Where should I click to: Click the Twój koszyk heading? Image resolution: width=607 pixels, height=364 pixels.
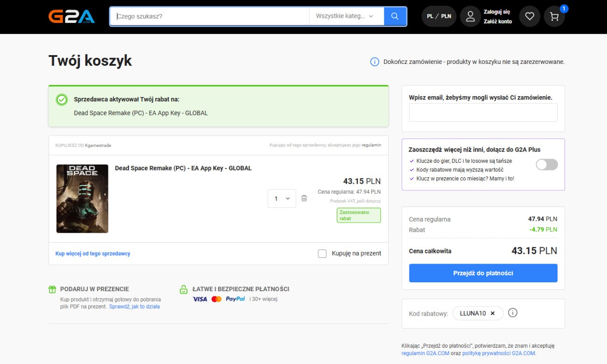[x=90, y=61]
